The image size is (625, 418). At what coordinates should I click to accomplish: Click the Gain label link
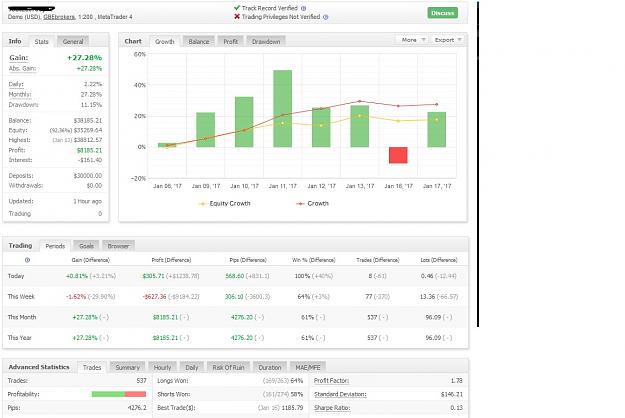19,58
